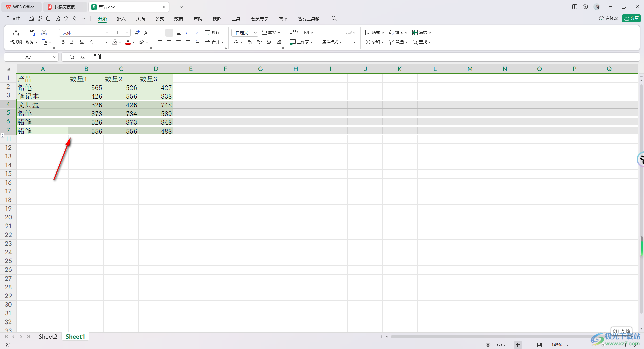Toggle top vertical alignment
This screenshot has height=349, width=644.
point(160,33)
